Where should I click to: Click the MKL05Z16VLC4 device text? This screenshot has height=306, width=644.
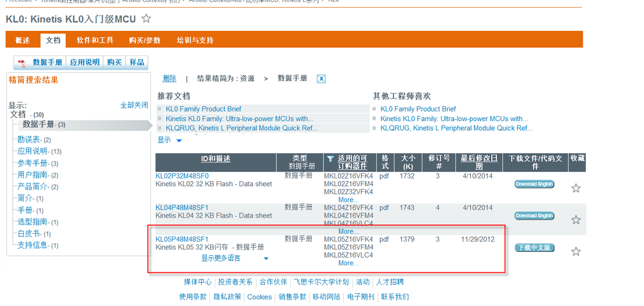point(348,255)
